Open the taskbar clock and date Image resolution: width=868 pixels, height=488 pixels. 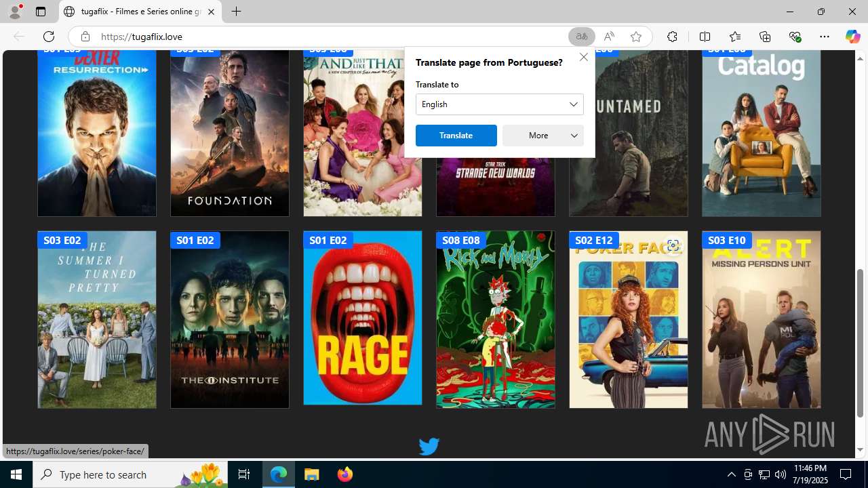tap(809, 474)
